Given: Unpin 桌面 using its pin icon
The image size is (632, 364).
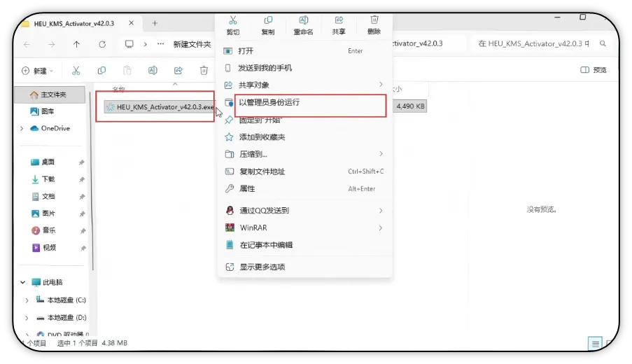Looking at the screenshot, I should (x=81, y=162).
